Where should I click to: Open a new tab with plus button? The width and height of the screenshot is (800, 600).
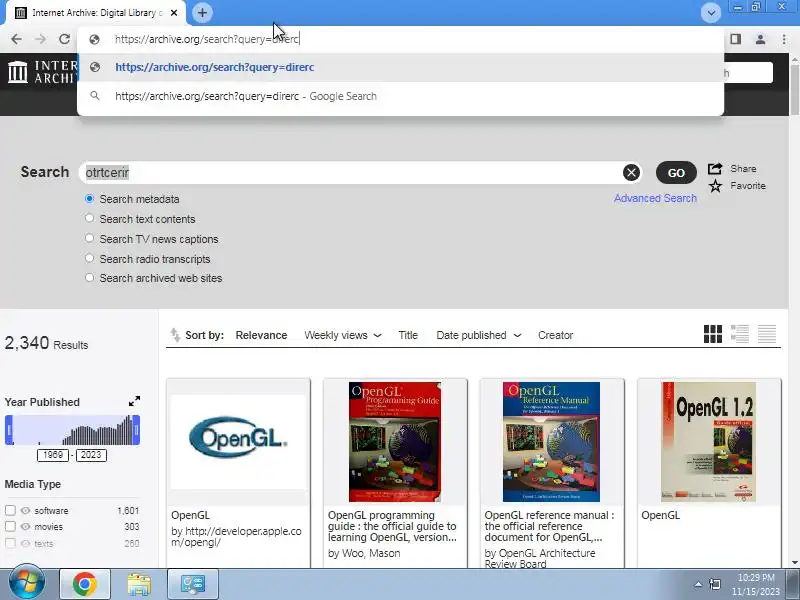[202, 13]
